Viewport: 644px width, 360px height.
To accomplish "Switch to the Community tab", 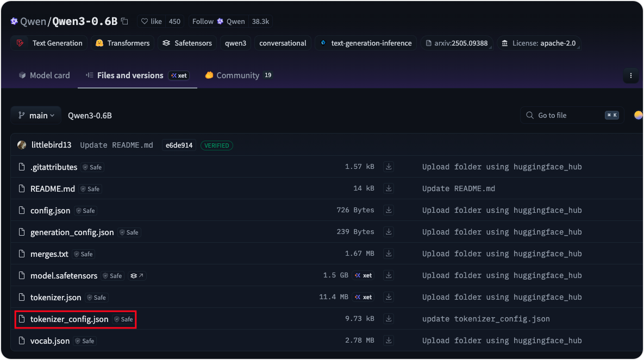I will pyautogui.click(x=238, y=75).
